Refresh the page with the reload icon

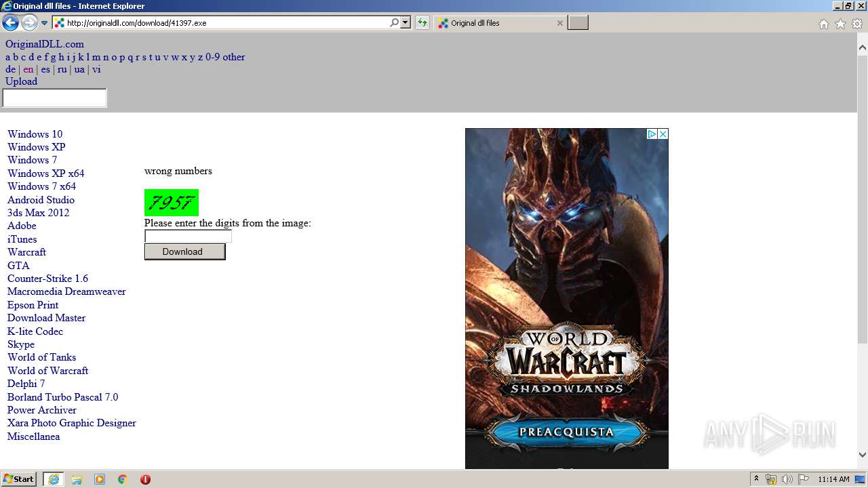(x=422, y=23)
